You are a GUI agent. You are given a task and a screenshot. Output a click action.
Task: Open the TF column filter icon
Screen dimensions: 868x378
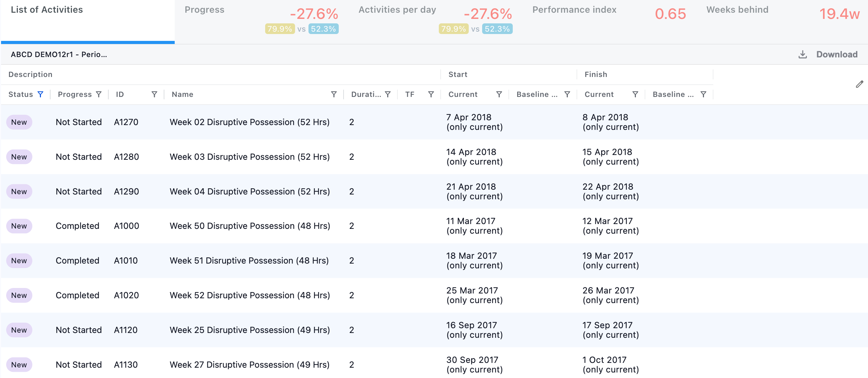coord(431,94)
